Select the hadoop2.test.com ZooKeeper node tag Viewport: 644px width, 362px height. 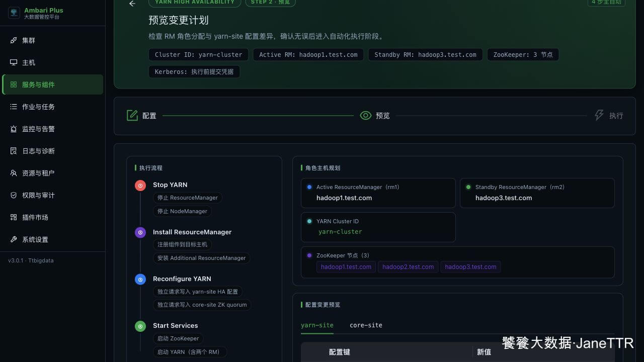(408, 267)
